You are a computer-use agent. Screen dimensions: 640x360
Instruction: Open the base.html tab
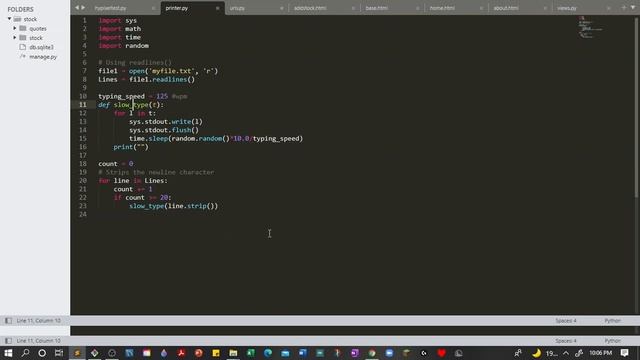376,8
